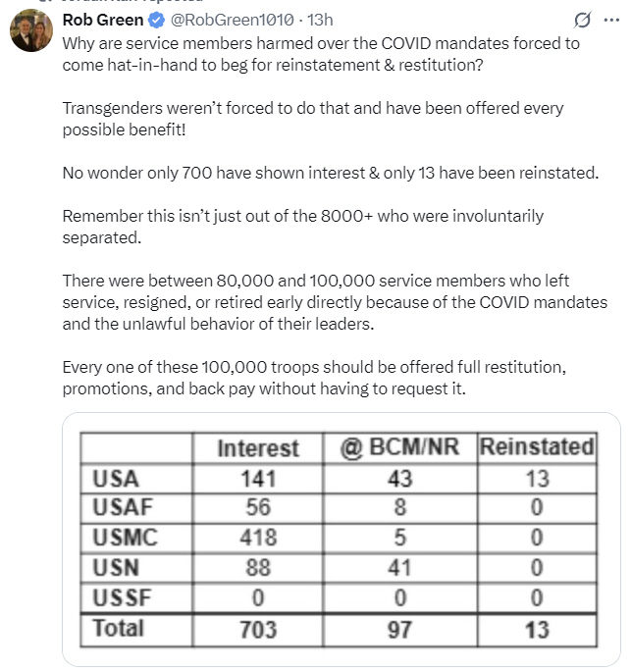Image resolution: width=631 pixels, height=672 pixels.
Task: Click the USA reinstated value 13
Action: coord(537,479)
